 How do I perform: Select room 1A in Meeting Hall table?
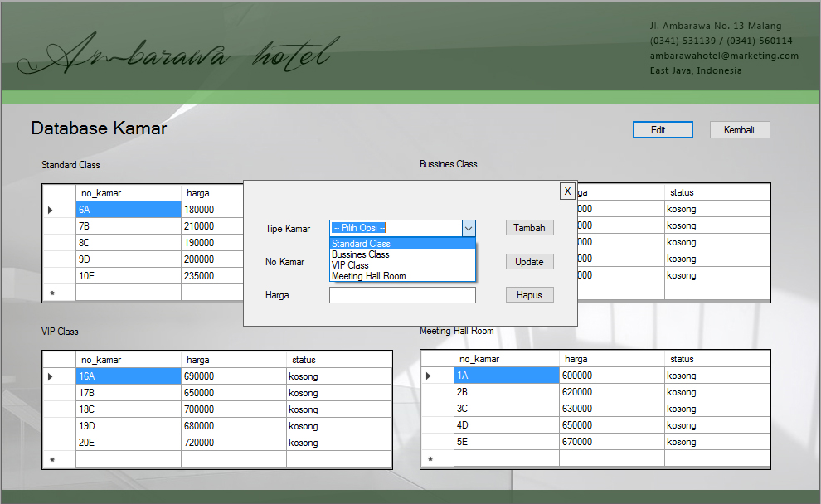[x=506, y=376]
